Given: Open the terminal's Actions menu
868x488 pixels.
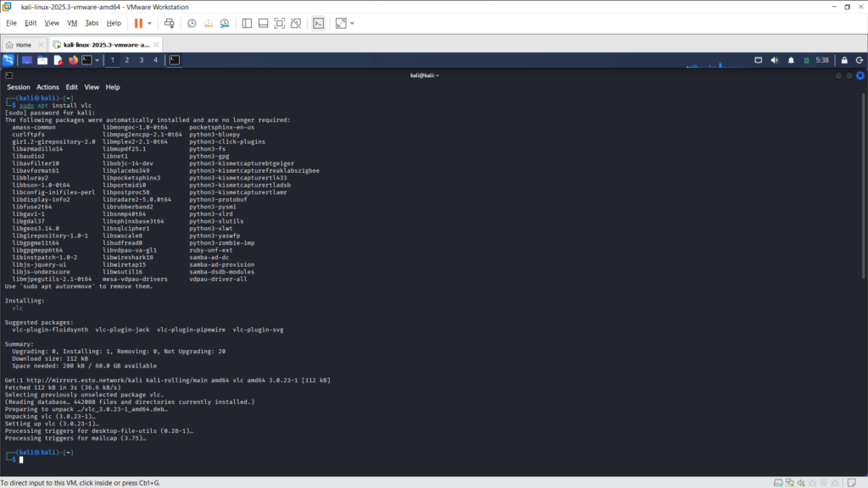Looking at the screenshot, I should pos(47,87).
